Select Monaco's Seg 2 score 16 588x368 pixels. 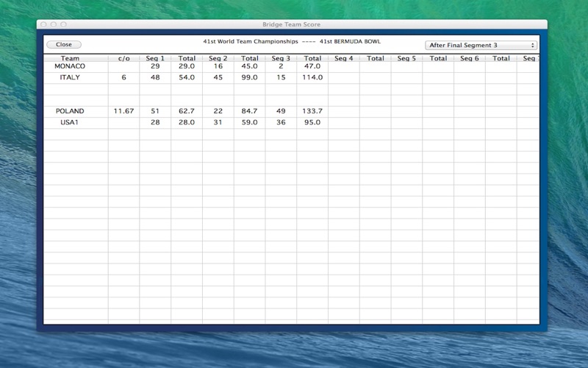point(218,66)
